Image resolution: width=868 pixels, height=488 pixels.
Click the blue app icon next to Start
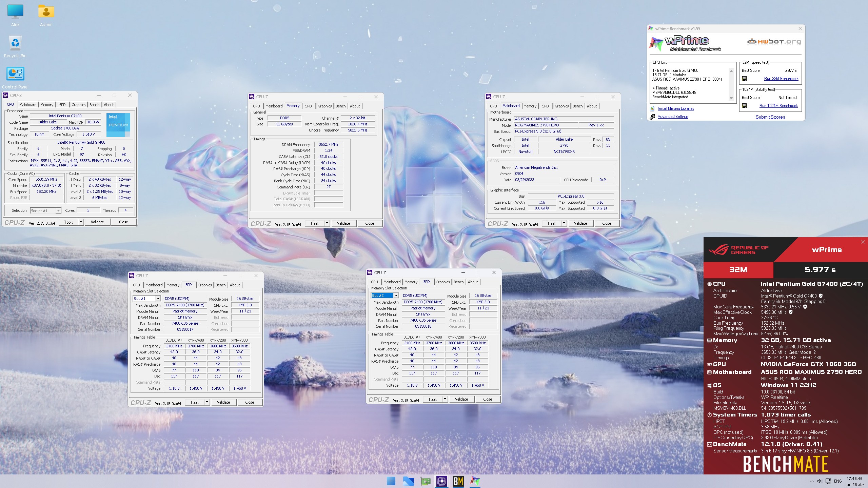coord(408,481)
